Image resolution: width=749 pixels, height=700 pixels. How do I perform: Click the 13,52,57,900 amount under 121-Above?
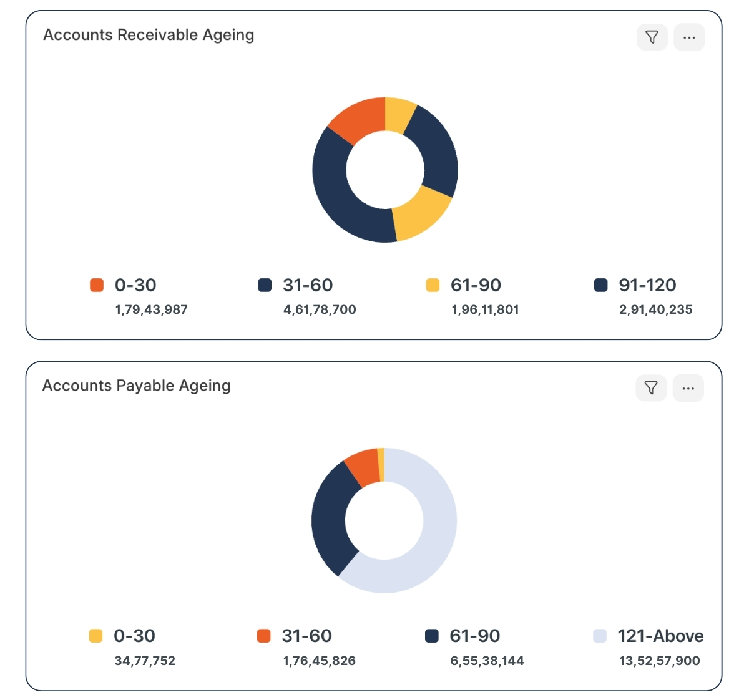click(659, 661)
